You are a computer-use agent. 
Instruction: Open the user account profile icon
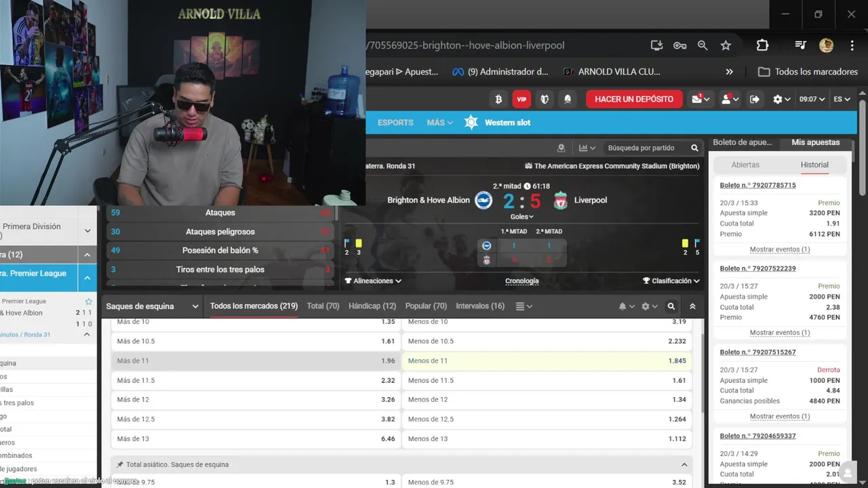[x=730, y=99]
